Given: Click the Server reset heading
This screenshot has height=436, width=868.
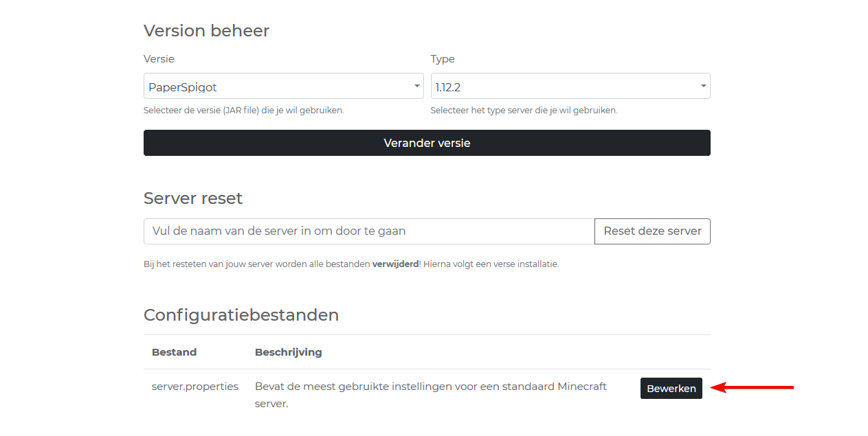Looking at the screenshot, I should (x=193, y=198).
